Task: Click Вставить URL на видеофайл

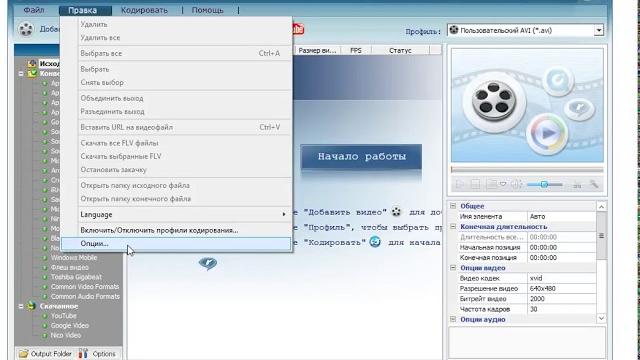Action: point(176,127)
